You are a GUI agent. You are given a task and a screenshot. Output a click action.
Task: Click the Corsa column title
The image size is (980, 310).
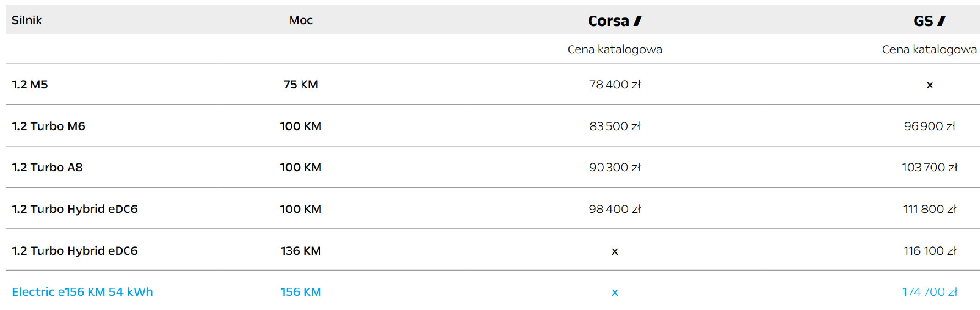click(x=608, y=21)
